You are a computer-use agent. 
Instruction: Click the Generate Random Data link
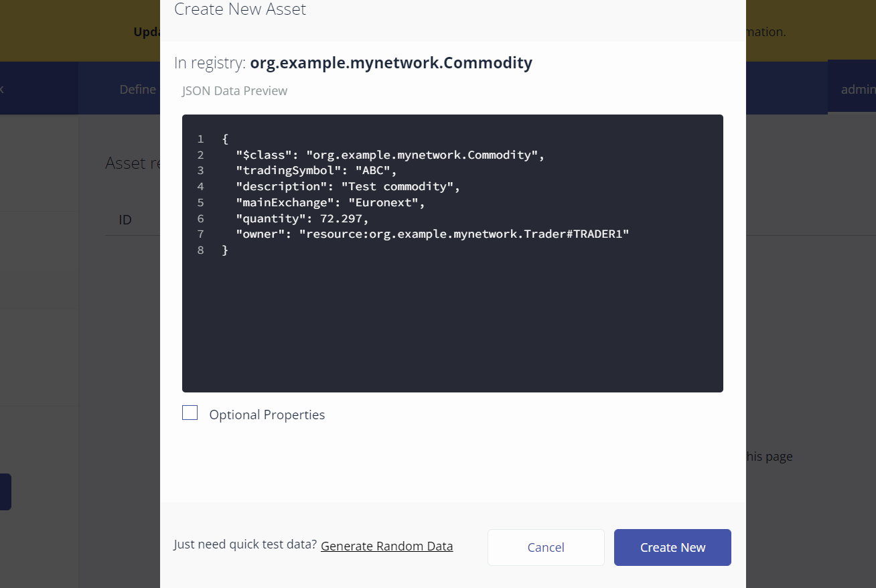coord(387,546)
